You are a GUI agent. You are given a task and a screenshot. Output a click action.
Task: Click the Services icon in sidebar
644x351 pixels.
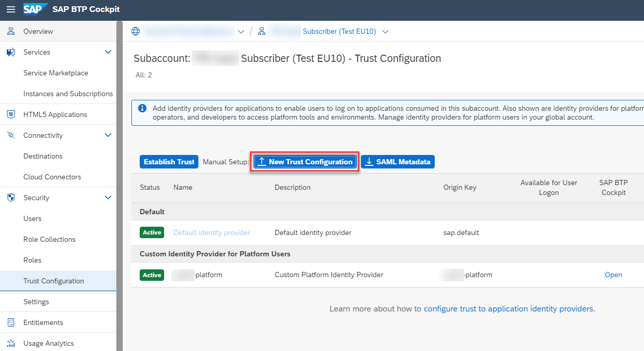[x=11, y=52]
